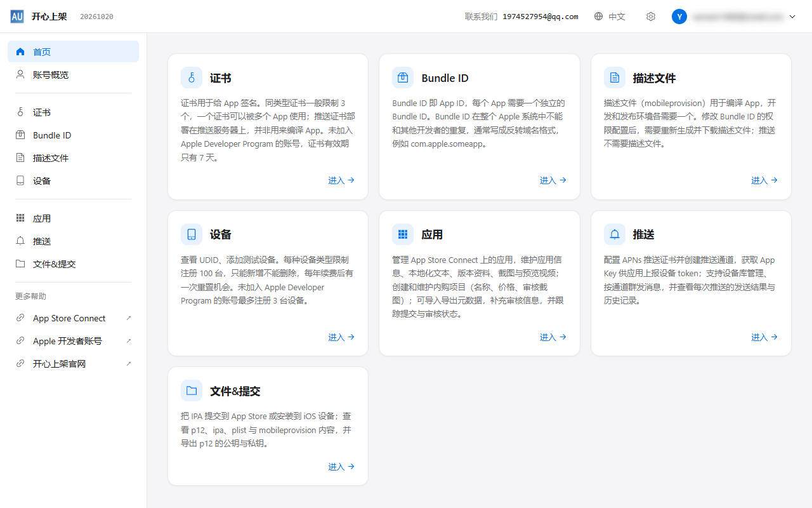Open the 中文 language selector
The image size is (812, 508).
coord(610,17)
